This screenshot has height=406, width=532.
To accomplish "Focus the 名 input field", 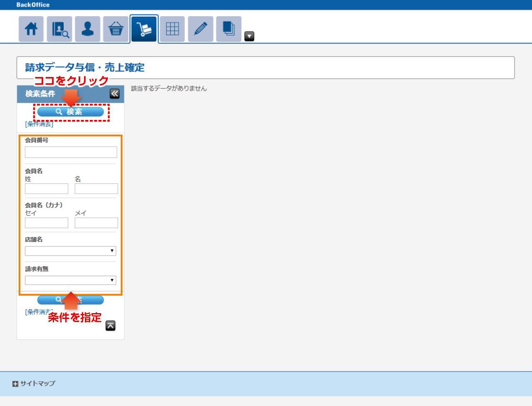I will (x=97, y=189).
